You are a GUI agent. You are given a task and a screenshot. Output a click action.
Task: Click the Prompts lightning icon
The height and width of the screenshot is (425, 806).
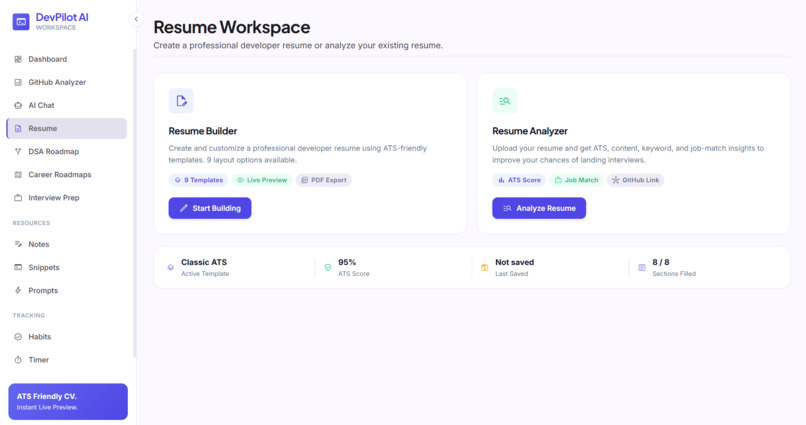click(x=18, y=290)
